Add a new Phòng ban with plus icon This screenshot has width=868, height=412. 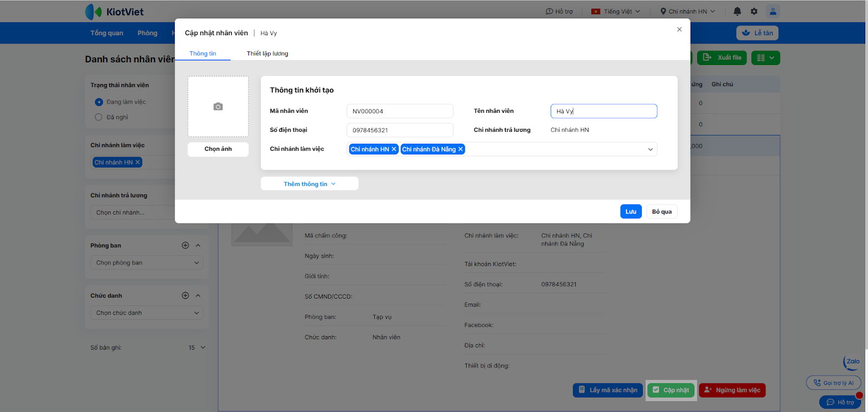(x=185, y=246)
